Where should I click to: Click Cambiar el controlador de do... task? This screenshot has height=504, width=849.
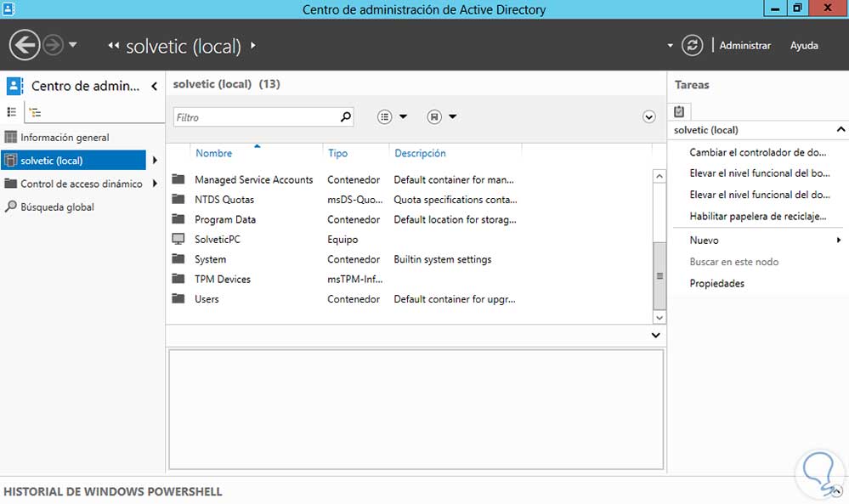pyautogui.click(x=757, y=153)
